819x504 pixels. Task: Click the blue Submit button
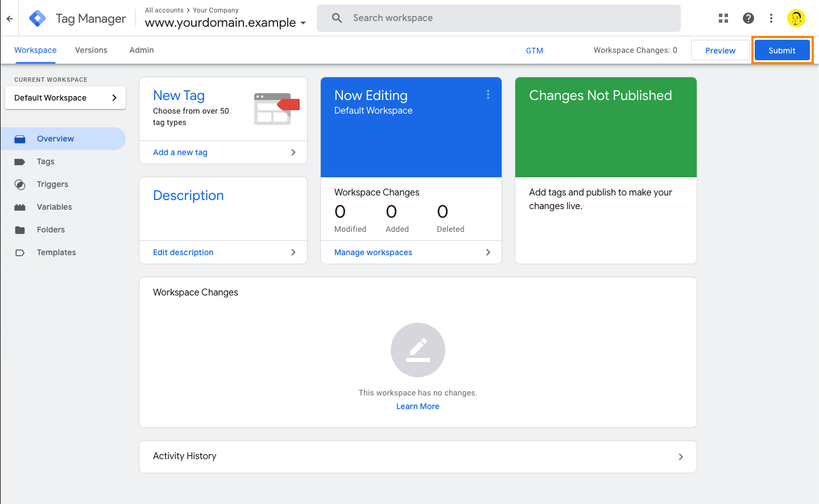click(x=782, y=51)
